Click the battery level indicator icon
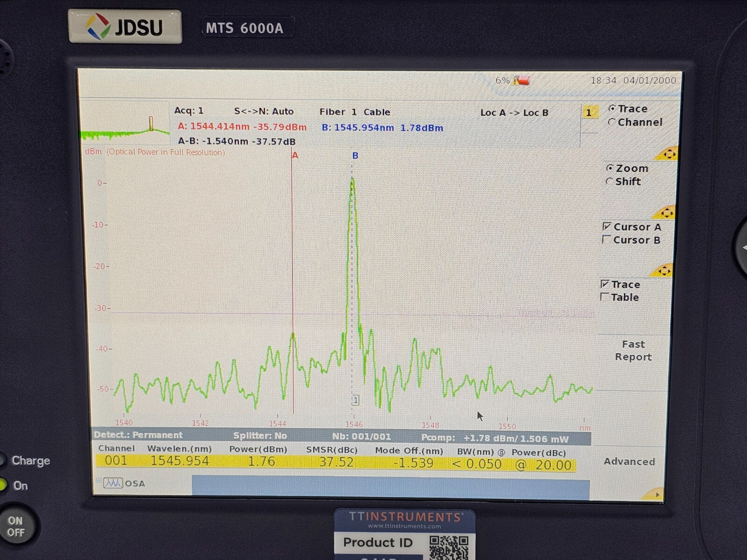This screenshot has height=560, width=747. [x=522, y=81]
